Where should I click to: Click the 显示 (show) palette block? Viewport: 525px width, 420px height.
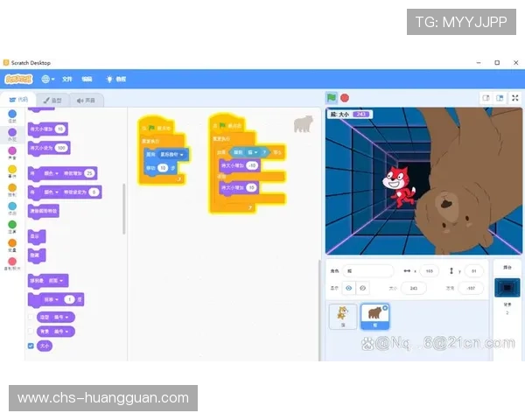click(37, 236)
